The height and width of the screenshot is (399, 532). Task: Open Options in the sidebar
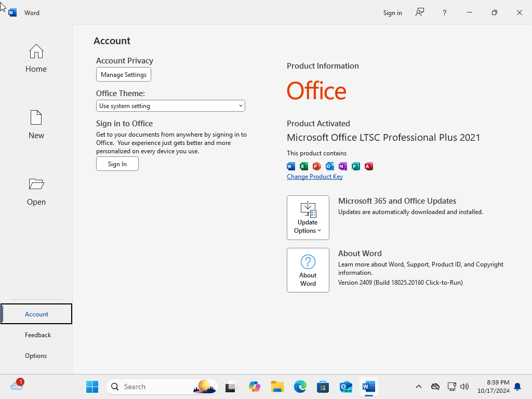(x=36, y=355)
